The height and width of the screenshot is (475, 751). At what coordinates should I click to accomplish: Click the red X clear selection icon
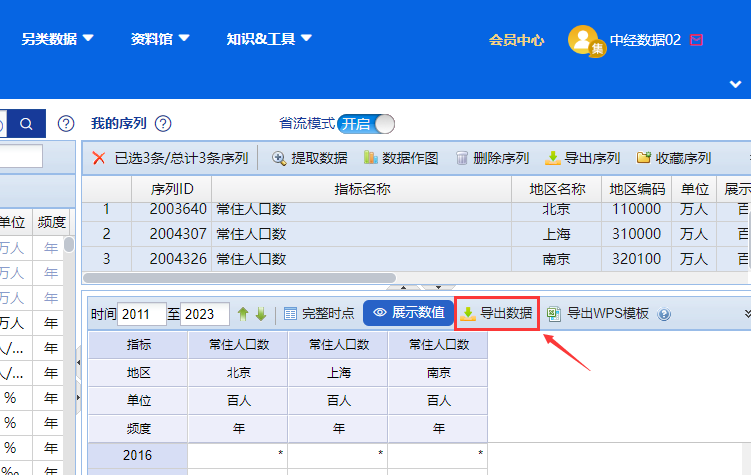pos(98,158)
